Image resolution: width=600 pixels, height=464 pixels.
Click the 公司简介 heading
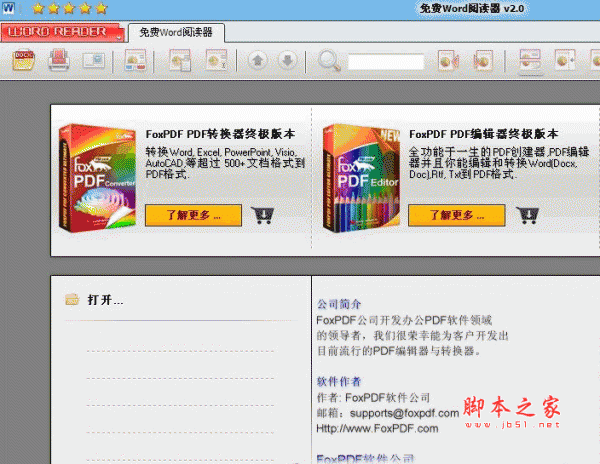point(339,304)
